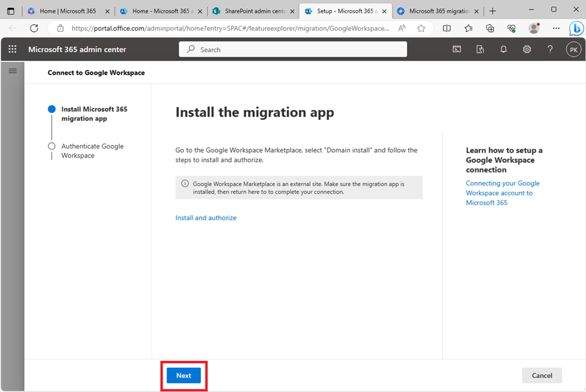Open notifications bell icon
Image resolution: width=586 pixels, height=392 pixels.
pyautogui.click(x=504, y=49)
